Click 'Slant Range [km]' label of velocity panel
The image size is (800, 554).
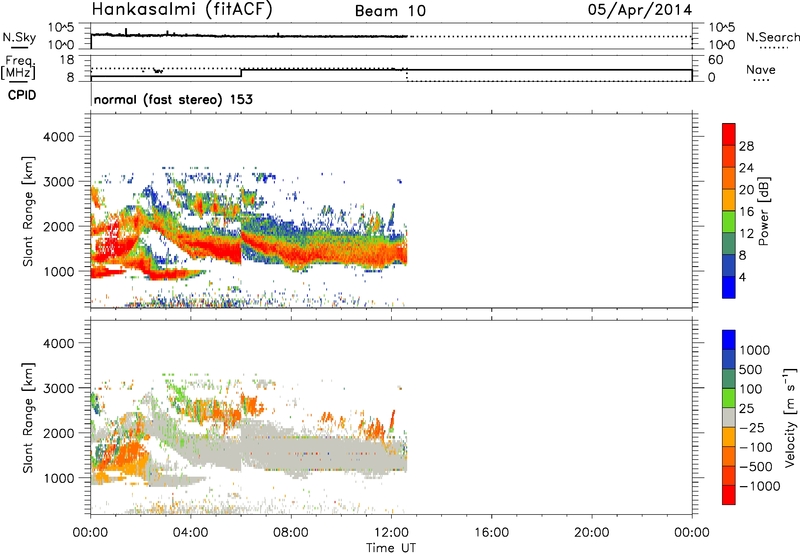pyautogui.click(x=28, y=417)
